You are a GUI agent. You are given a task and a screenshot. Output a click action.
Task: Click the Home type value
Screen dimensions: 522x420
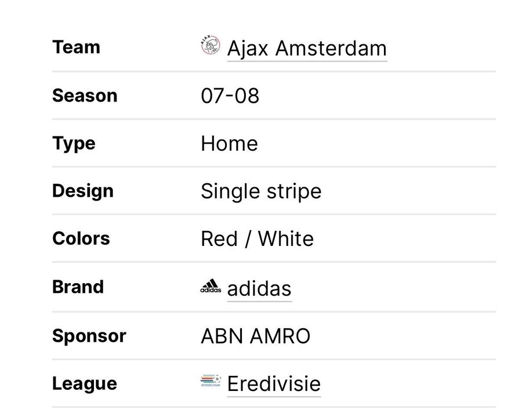tap(229, 143)
